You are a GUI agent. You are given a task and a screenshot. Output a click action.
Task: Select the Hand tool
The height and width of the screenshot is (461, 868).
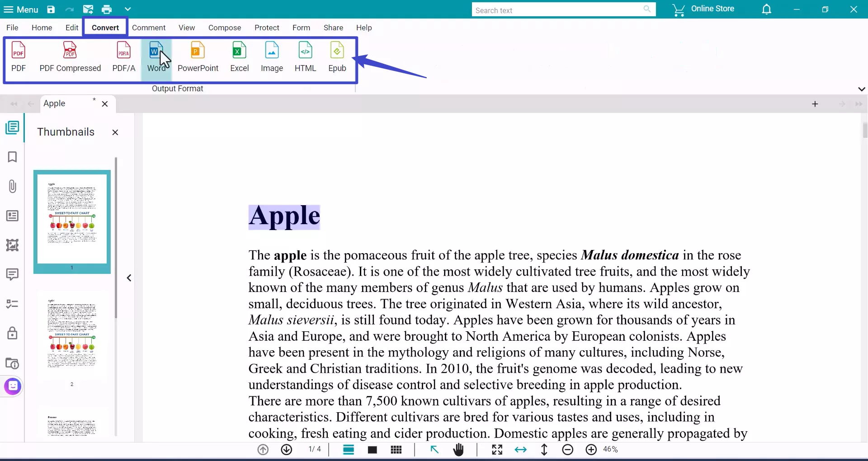(458, 449)
